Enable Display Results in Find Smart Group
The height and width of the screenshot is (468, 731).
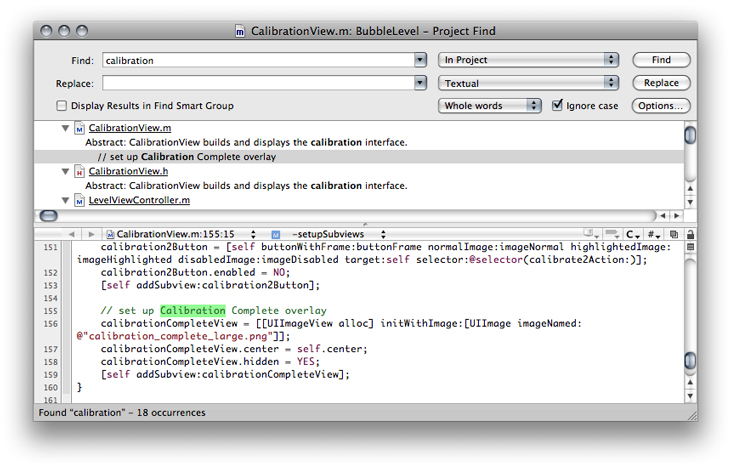[62, 106]
